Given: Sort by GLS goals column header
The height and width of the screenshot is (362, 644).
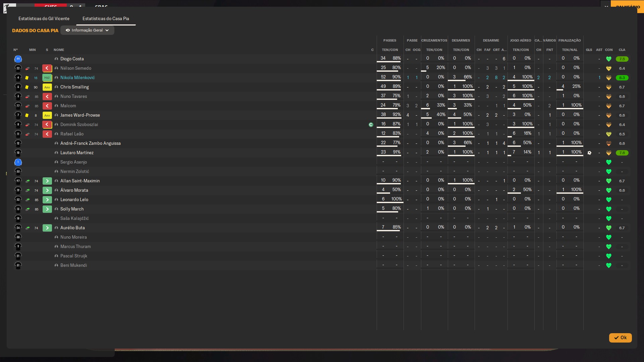Looking at the screenshot, I should (x=589, y=50).
